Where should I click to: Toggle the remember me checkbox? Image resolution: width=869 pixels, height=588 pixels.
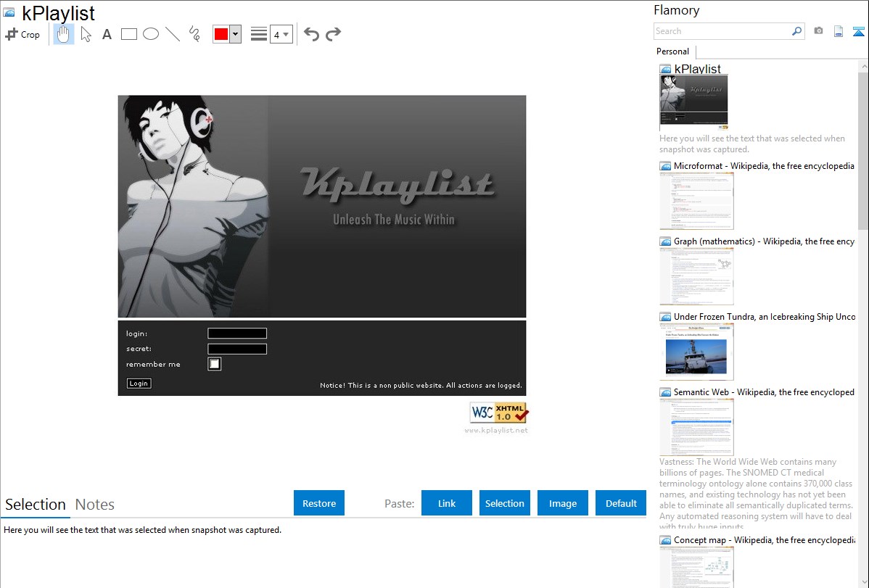[215, 364]
